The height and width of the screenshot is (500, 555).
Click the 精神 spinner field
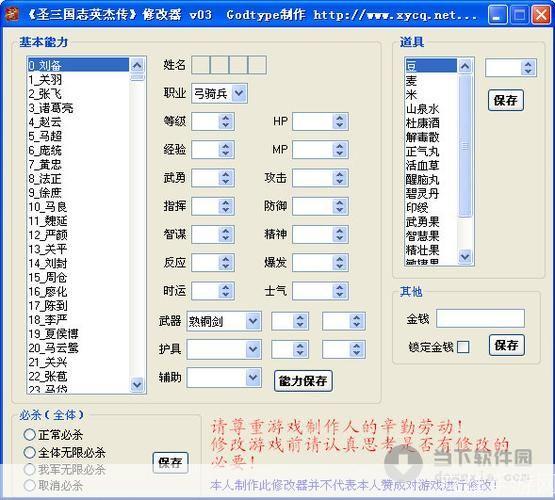(x=320, y=234)
